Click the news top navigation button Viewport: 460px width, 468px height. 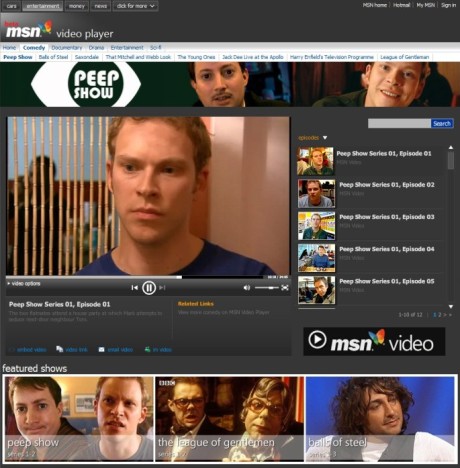click(100, 6)
